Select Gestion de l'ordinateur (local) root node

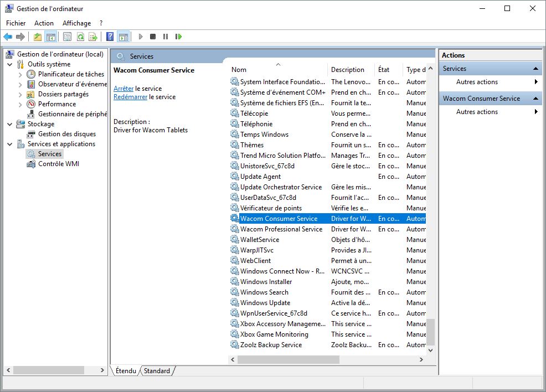[x=60, y=54]
